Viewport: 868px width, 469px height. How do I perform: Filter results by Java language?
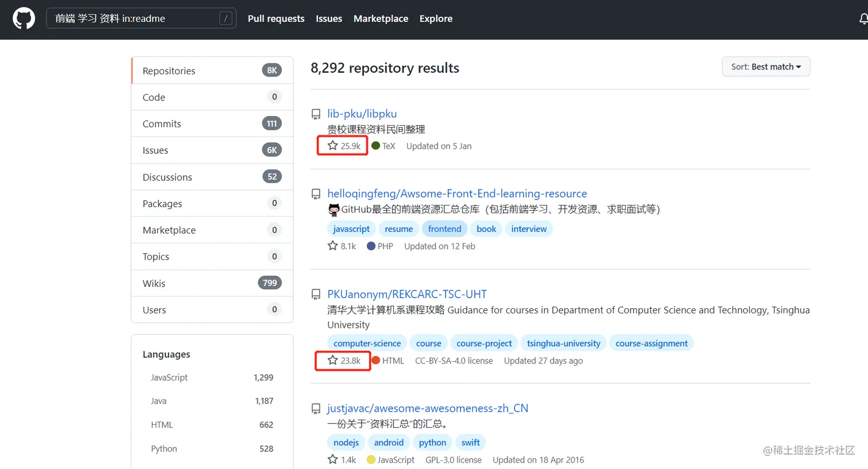[x=212, y=401]
